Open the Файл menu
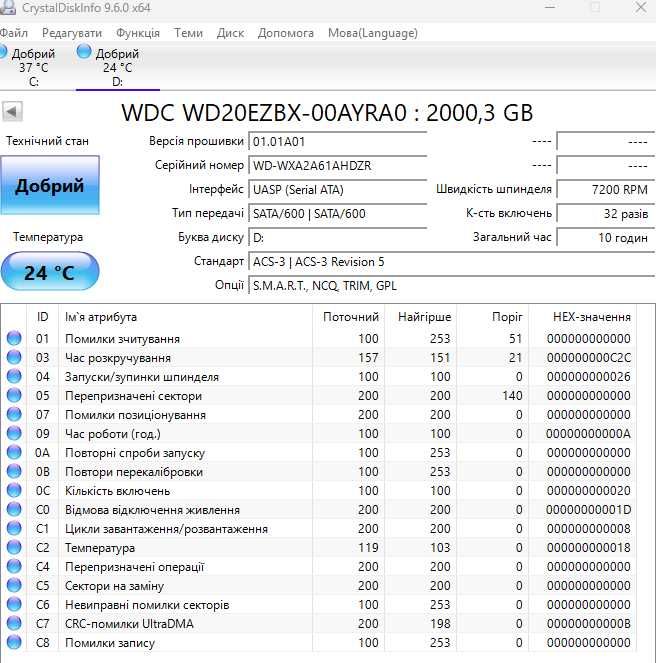 (x=14, y=33)
